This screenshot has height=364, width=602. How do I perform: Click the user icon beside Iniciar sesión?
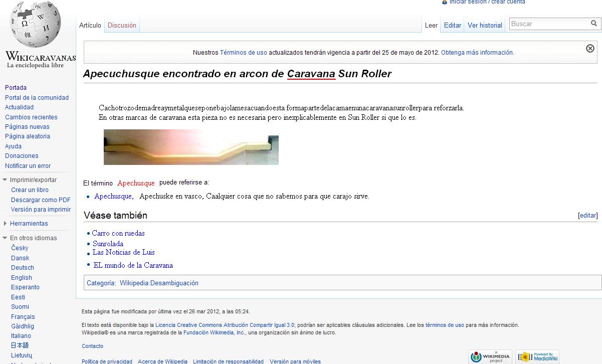pyautogui.click(x=444, y=2)
